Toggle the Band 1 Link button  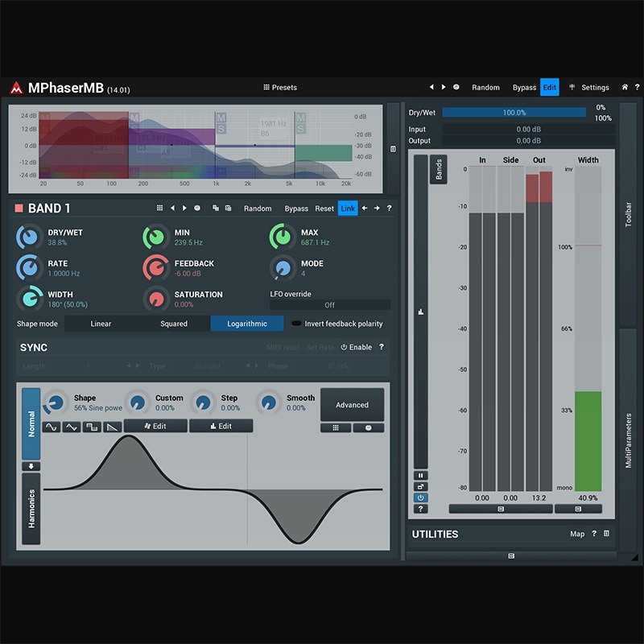coord(348,208)
